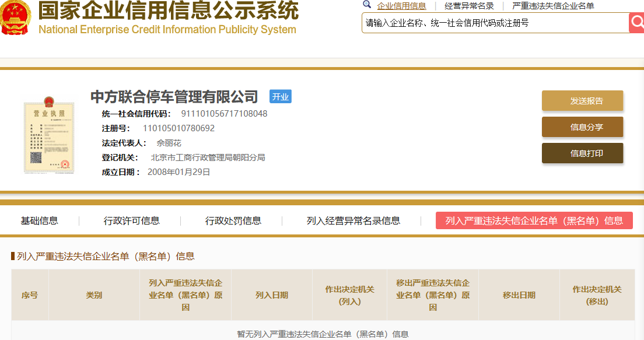Click the credit code 911101056717108048
This screenshot has height=340, width=644.
coord(224,114)
